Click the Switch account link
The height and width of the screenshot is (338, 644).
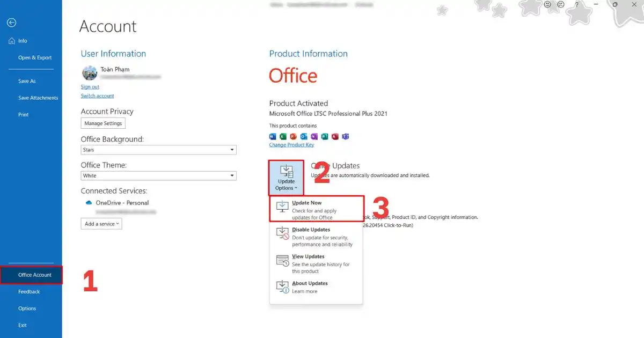pos(98,95)
